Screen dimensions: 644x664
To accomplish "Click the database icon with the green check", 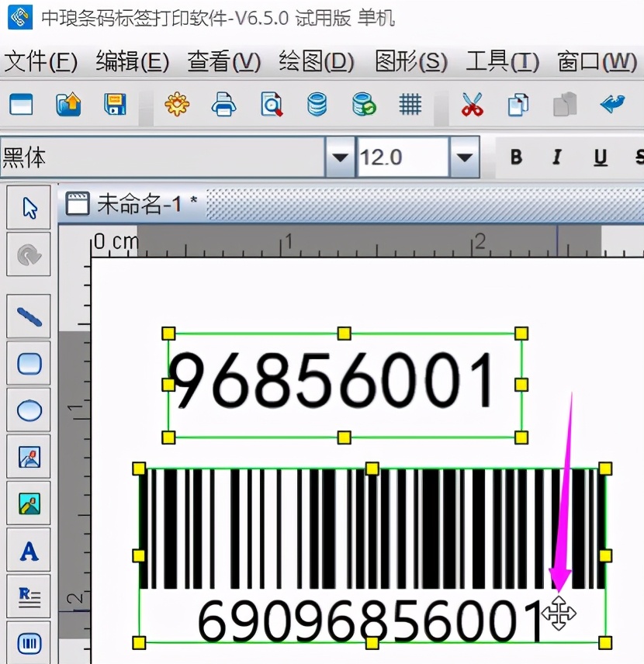I will (364, 104).
